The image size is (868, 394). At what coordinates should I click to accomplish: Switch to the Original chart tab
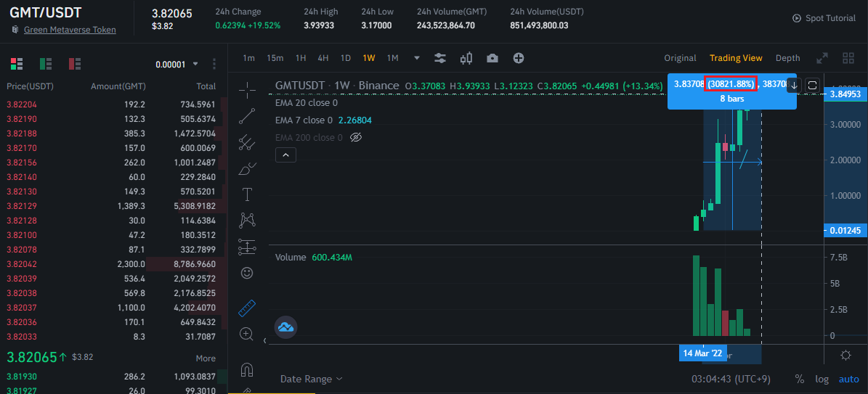(680, 58)
